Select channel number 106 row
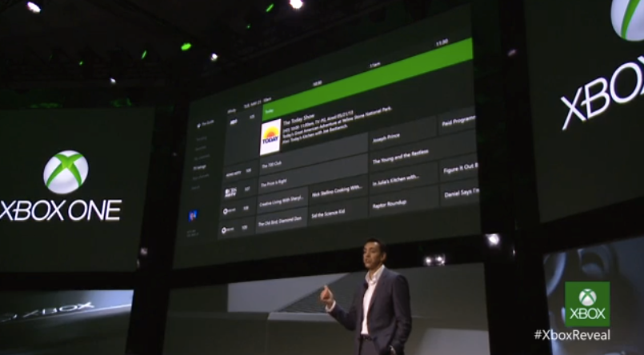This screenshot has width=644, height=355. click(x=242, y=171)
